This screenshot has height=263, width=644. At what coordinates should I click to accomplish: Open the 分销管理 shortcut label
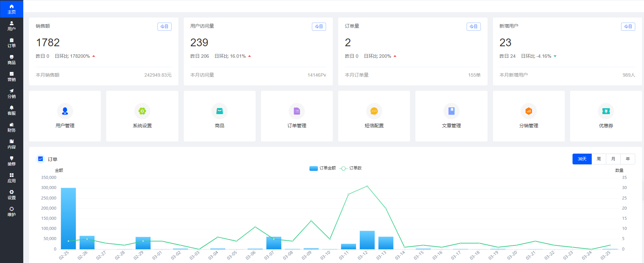529,126
